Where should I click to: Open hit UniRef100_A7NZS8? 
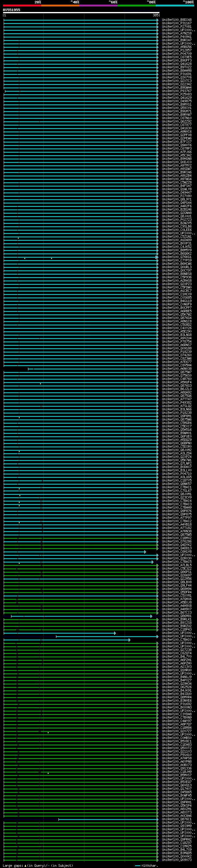(177, 33)
